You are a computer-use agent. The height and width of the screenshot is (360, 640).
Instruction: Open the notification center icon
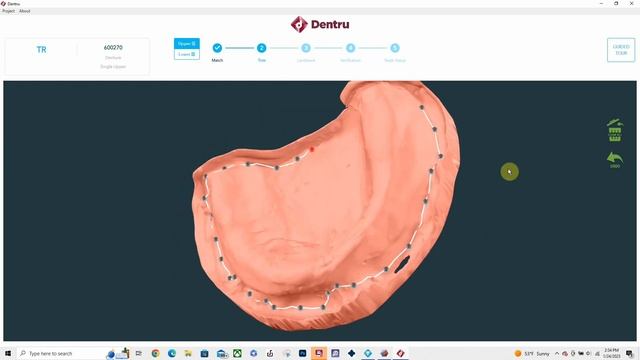[630, 353]
